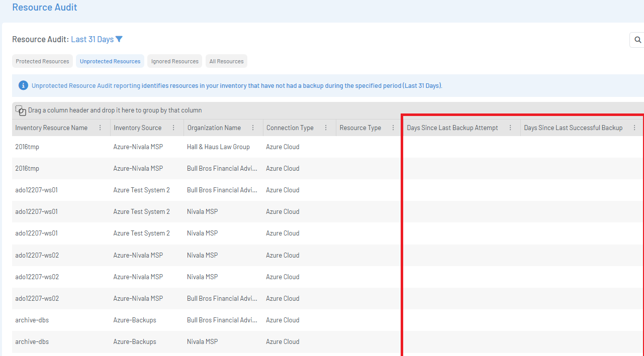This screenshot has height=356, width=644.
Task: Click the search magnifier icon
Action: 637,40
